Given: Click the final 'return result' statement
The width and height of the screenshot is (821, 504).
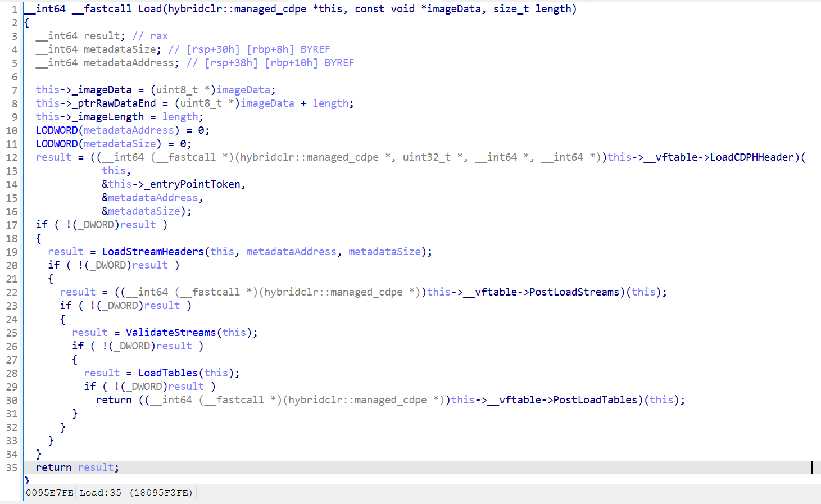Looking at the screenshot, I should coord(77,467).
